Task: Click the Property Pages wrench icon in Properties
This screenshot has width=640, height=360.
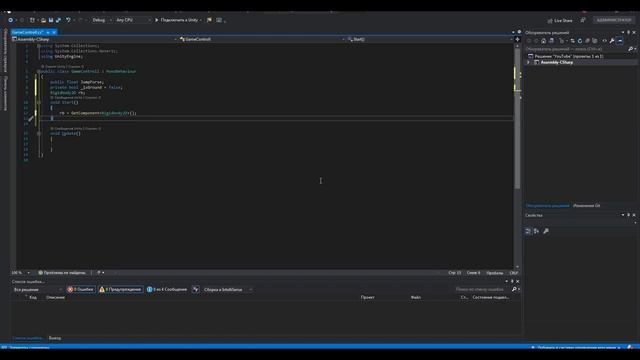Action: pyautogui.click(x=546, y=231)
